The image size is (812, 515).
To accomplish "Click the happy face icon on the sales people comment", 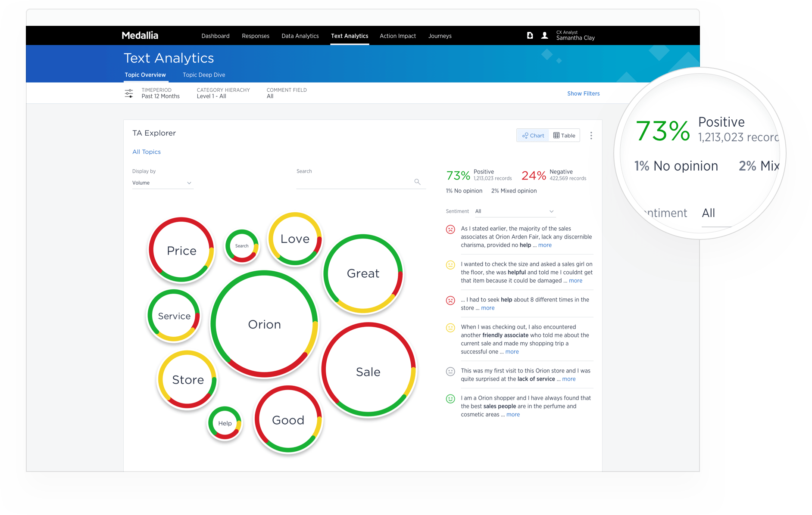I will pos(450,399).
